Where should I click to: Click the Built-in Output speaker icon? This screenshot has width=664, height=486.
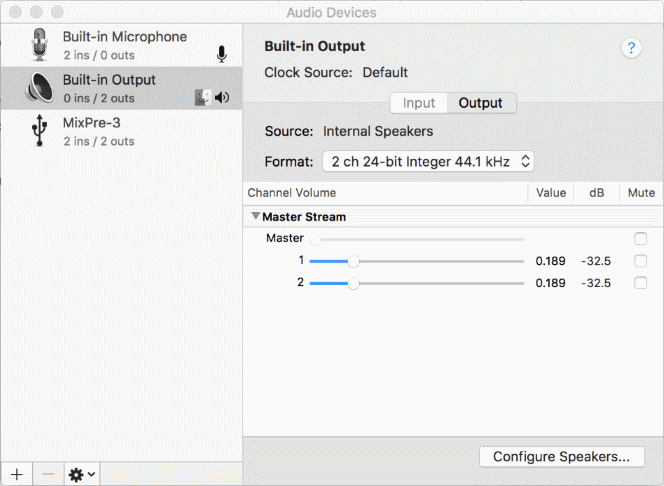pos(38,88)
